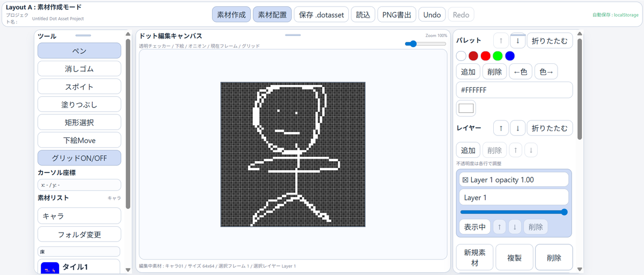Delete palette color with 削除
The image size is (644, 275).
pyautogui.click(x=494, y=72)
